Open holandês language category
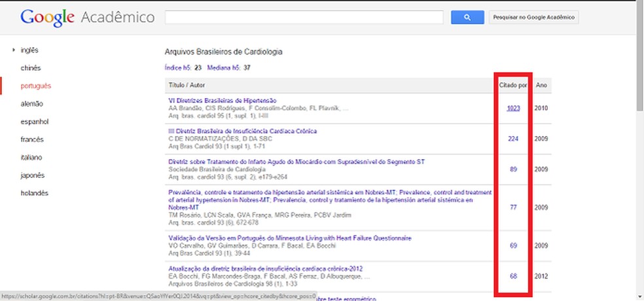The image size is (644, 301). tap(34, 193)
